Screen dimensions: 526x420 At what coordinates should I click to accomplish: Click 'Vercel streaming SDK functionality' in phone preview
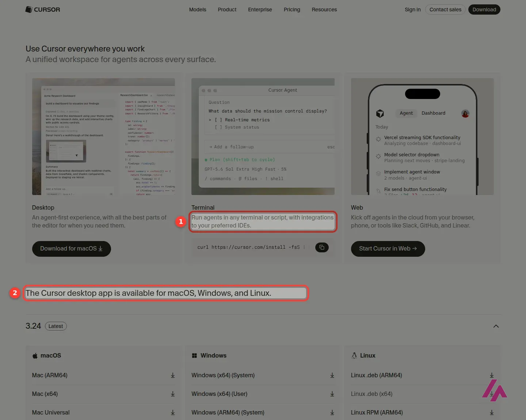[422, 138]
